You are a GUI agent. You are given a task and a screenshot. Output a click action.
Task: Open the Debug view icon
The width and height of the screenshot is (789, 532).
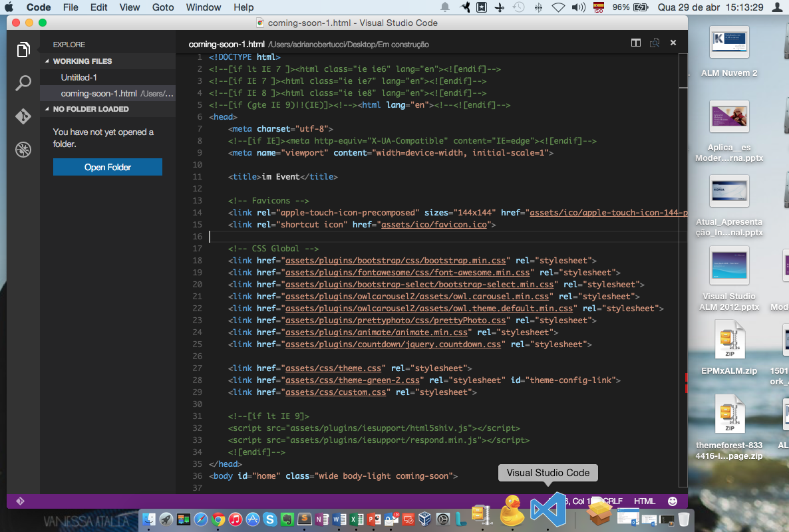click(23, 150)
